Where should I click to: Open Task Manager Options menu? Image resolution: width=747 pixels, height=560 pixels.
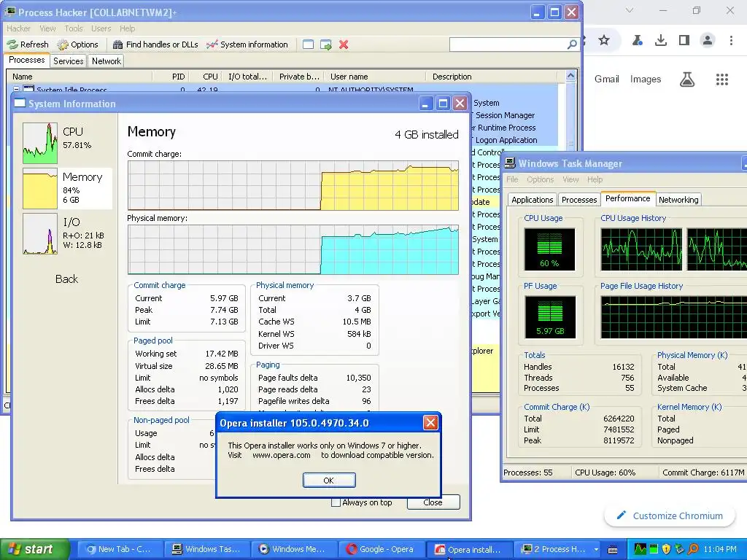[x=541, y=179]
